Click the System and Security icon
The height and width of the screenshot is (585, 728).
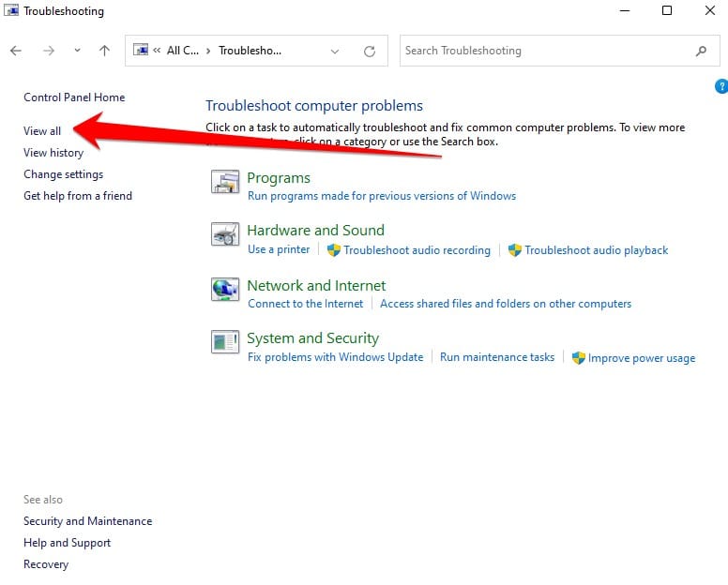(x=225, y=341)
